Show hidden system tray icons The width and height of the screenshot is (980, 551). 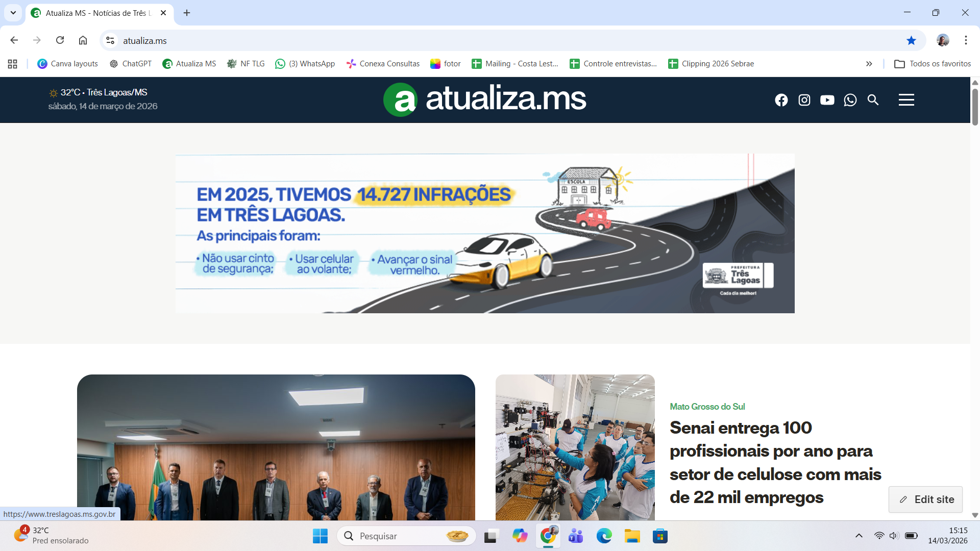point(859,536)
